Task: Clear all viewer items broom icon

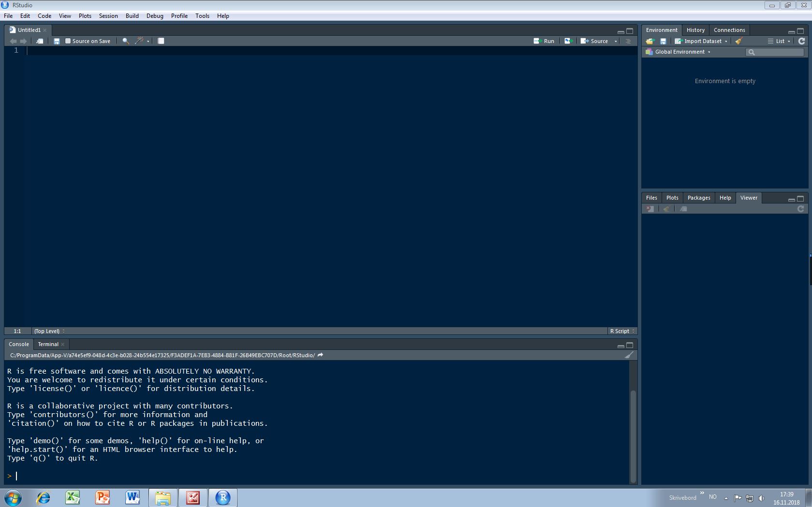Action: pyautogui.click(x=666, y=209)
